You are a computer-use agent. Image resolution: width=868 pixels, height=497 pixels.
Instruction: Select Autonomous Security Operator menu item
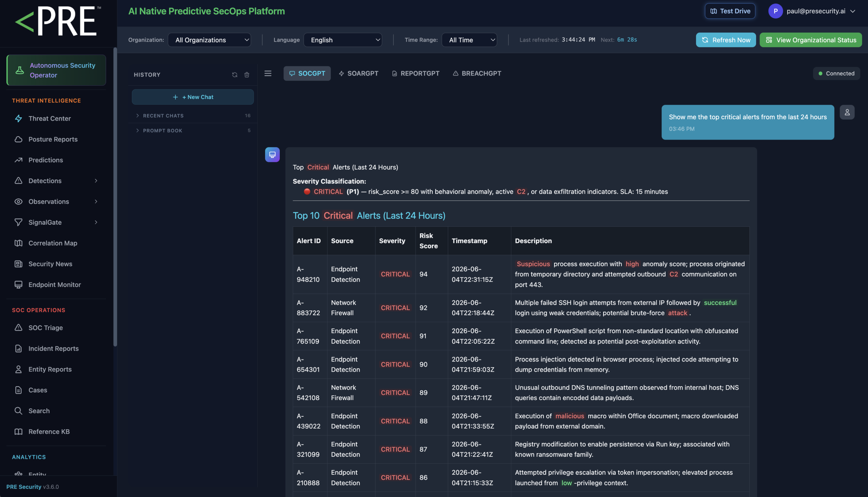click(56, 70)
